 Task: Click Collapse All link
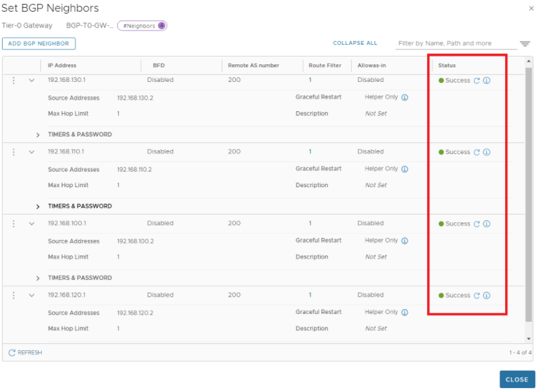[x=355, y=44]
